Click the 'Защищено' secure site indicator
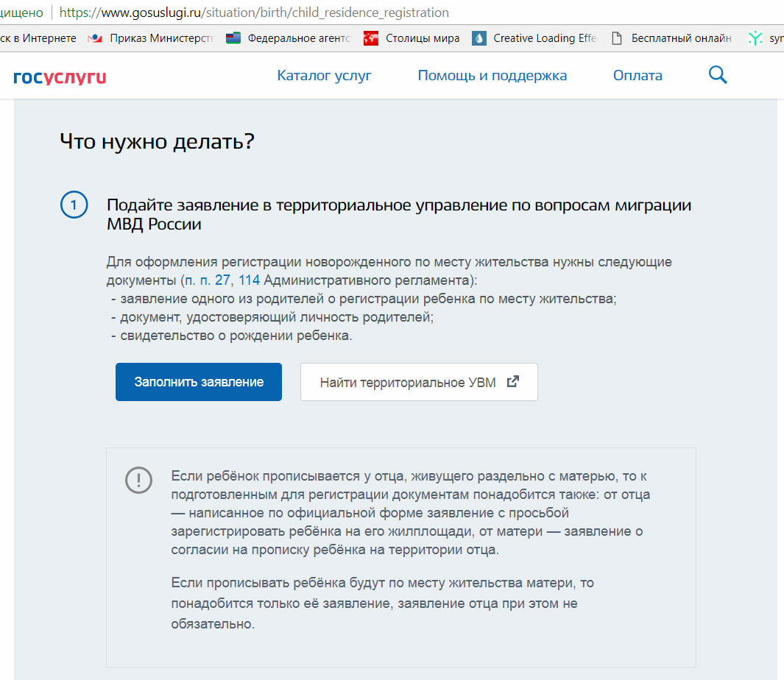The height and width of the screenshot is (680, 784). tap(21, 13)
